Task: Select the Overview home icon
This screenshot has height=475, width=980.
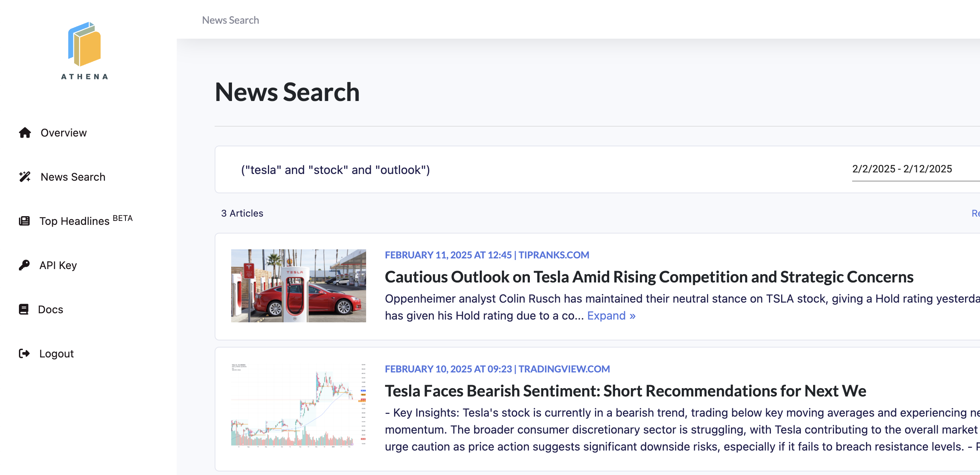Action: click(x=24, y=133)
